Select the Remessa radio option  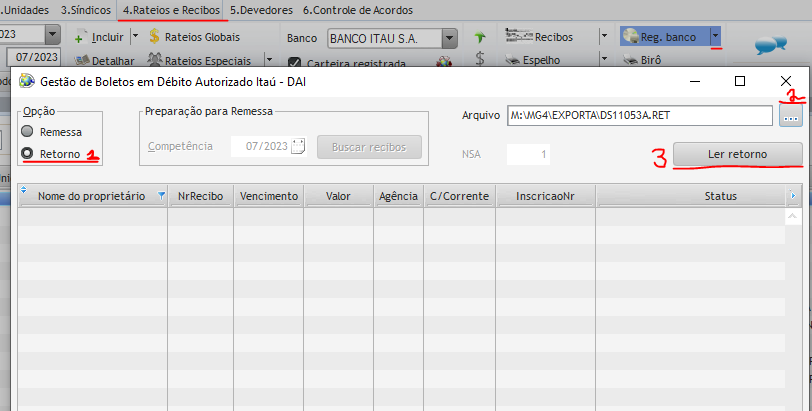pos(27,131)
